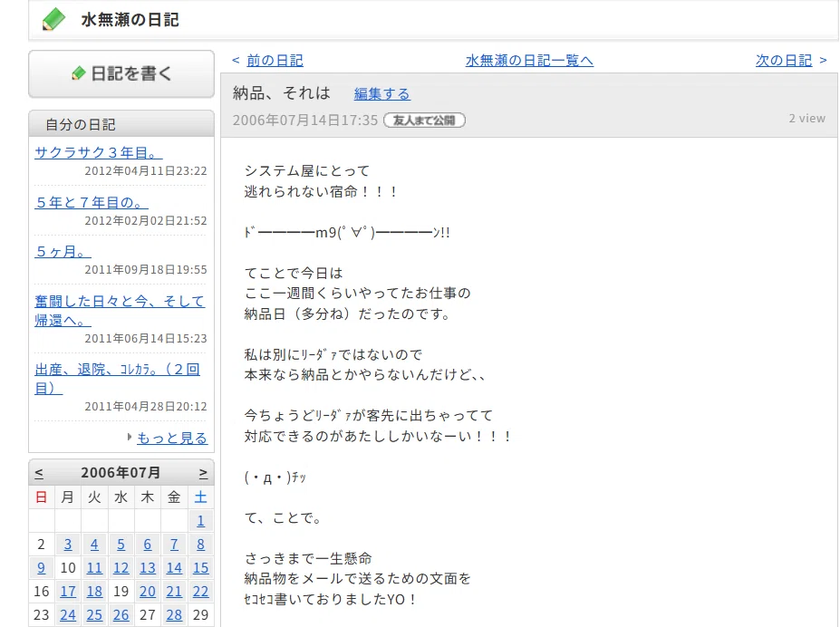840x627 pixels.
Task: Open the 次の日記 link
Action: [784, 61]
